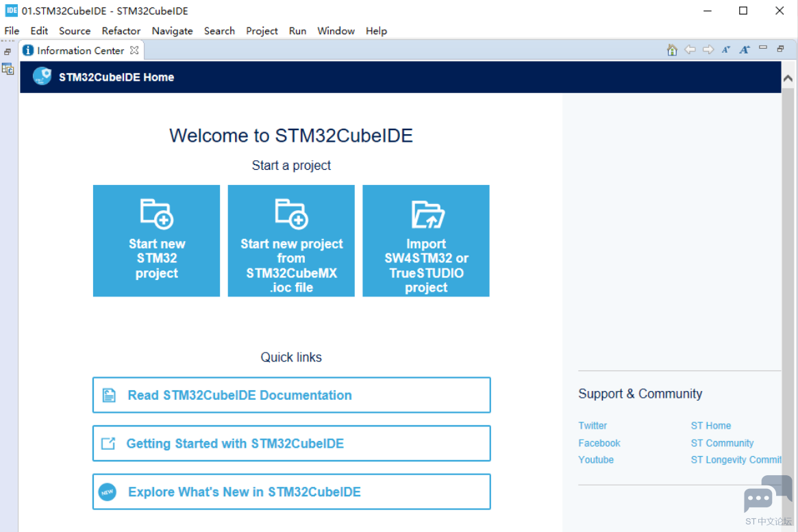Go back with the left arrow icon

pyautogui.click(x=690, y=50)
